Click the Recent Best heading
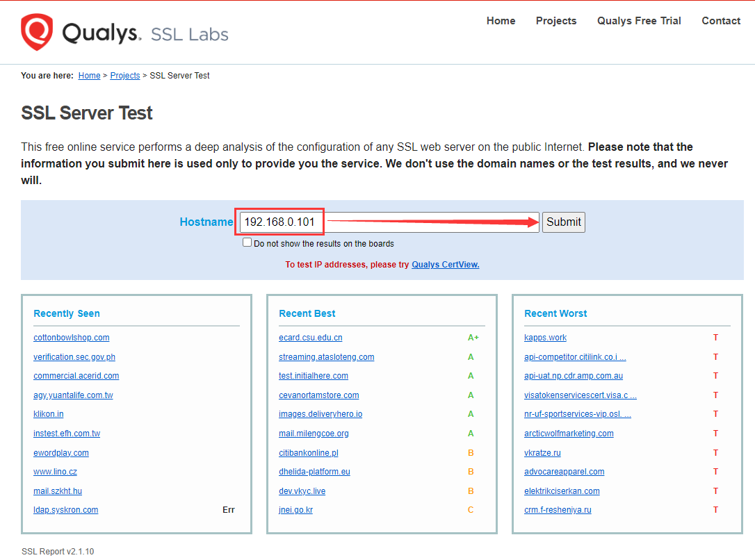The width and height of the screenshot is (755, 560). coord(307,313)
